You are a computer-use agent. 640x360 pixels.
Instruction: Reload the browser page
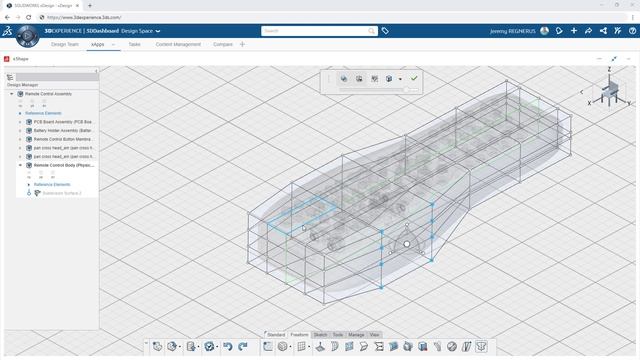(x=29, y=17)
